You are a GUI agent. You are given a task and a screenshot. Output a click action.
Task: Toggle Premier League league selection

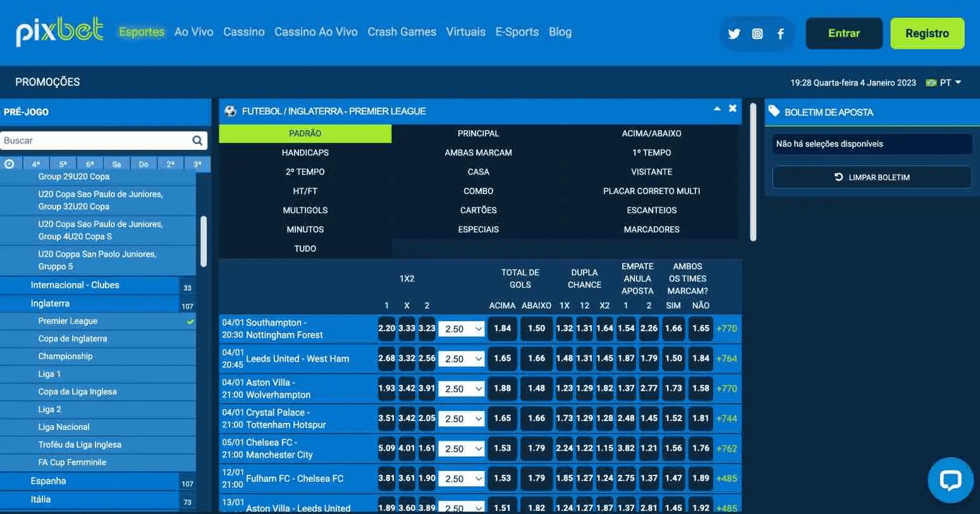pyautogui.click(x=98, y=321)
